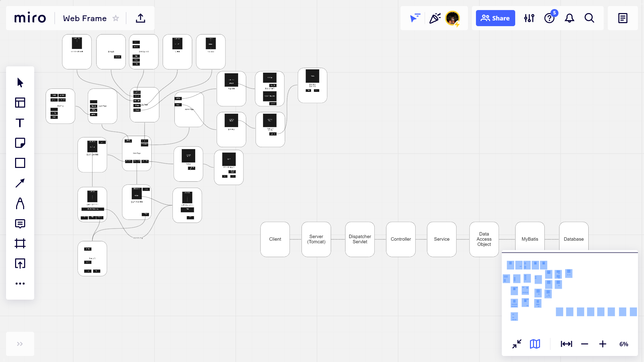The width and height of the screenshot is (644, 362).
Task: Click the export board upload icon
Action: coord(141,18)
